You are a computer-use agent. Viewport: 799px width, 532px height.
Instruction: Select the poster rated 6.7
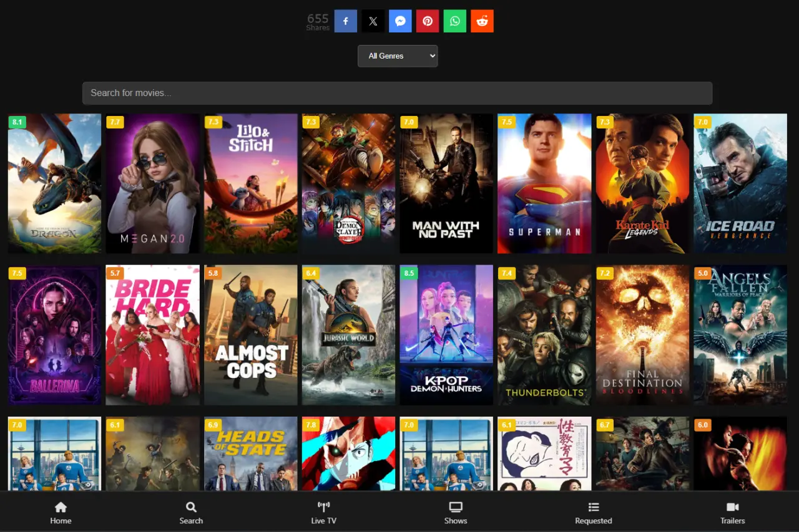click(x=642, y=454)
